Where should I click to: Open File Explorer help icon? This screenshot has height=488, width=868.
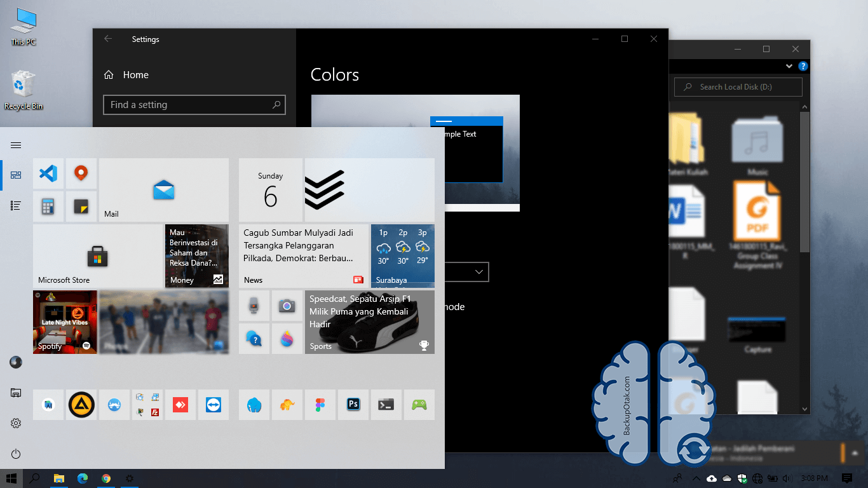coord(803,66)
